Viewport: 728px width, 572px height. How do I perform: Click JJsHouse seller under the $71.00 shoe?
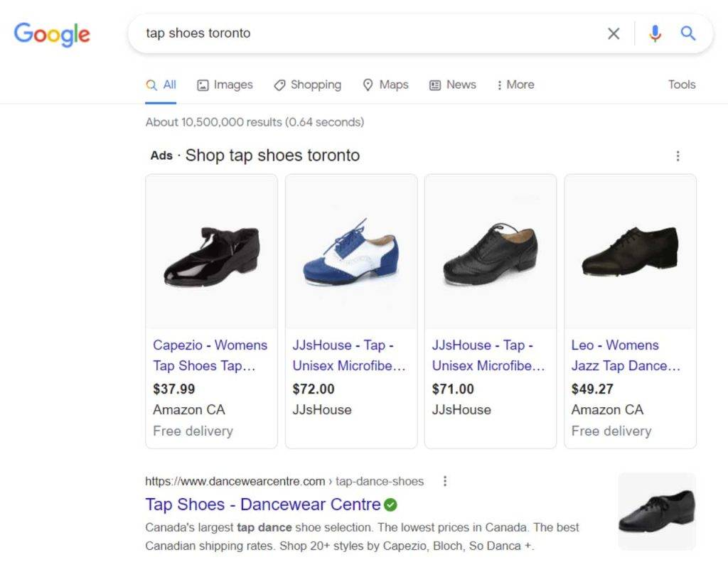pos(461,409)
